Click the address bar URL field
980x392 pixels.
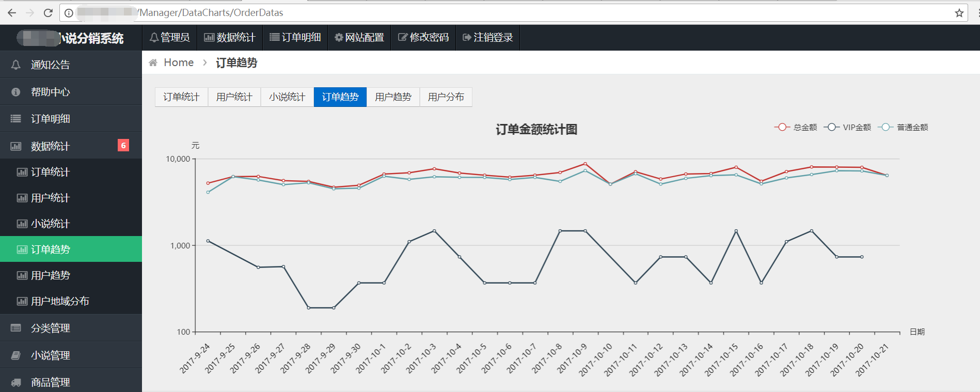point(513,13)
